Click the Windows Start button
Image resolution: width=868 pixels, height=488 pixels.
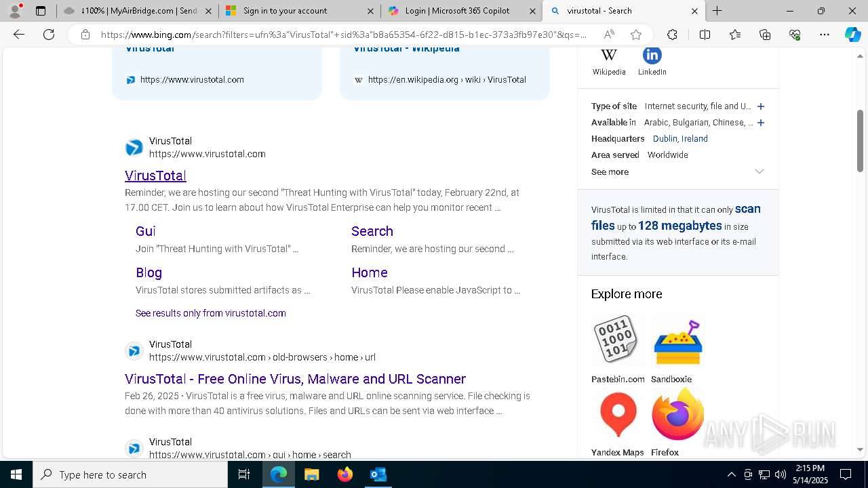click(16, 474)
